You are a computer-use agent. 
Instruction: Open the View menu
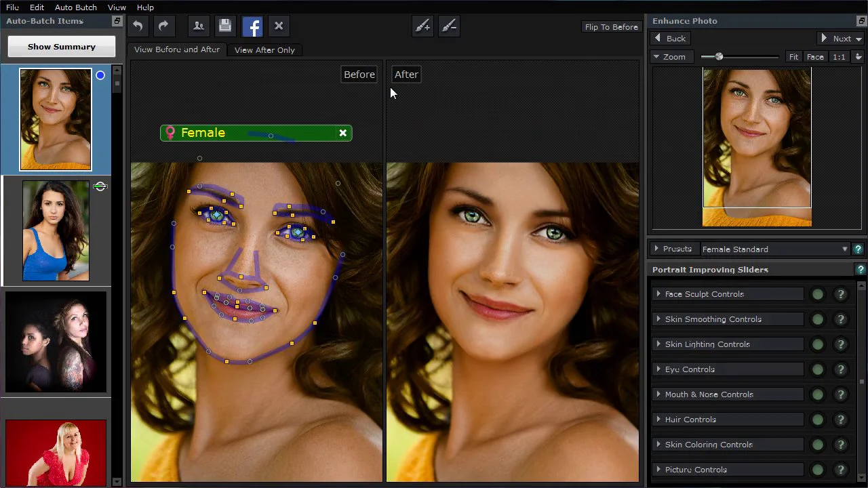(117, 7)
